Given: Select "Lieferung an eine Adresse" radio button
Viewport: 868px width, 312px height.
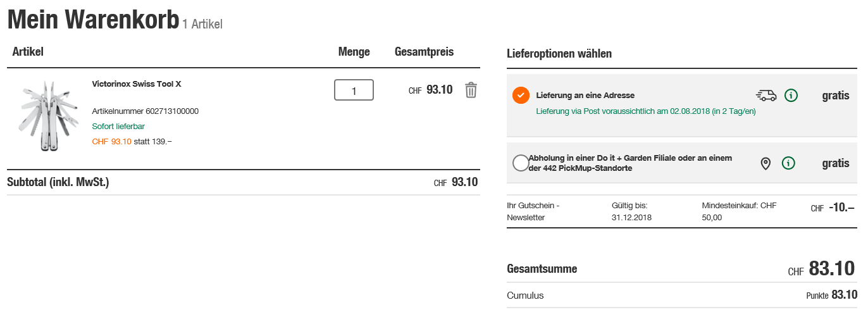Looking at the screenshot, I should pos(521,95).
